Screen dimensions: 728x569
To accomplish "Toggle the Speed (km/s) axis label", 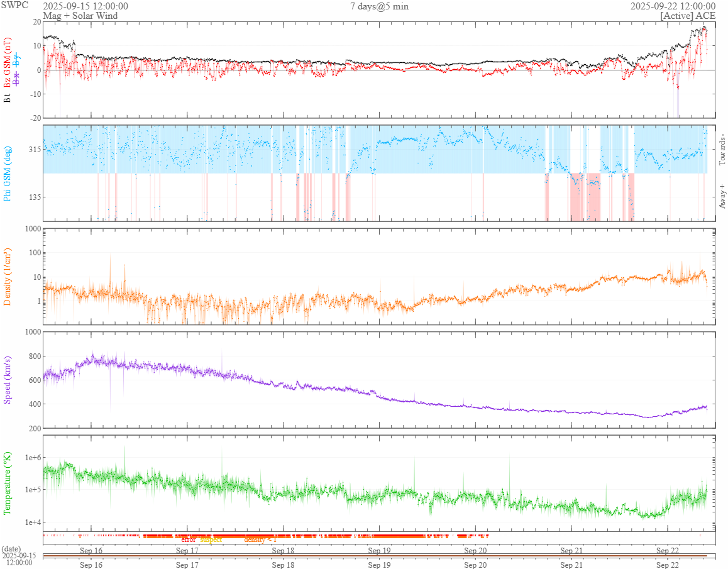I will click(7, 380).
